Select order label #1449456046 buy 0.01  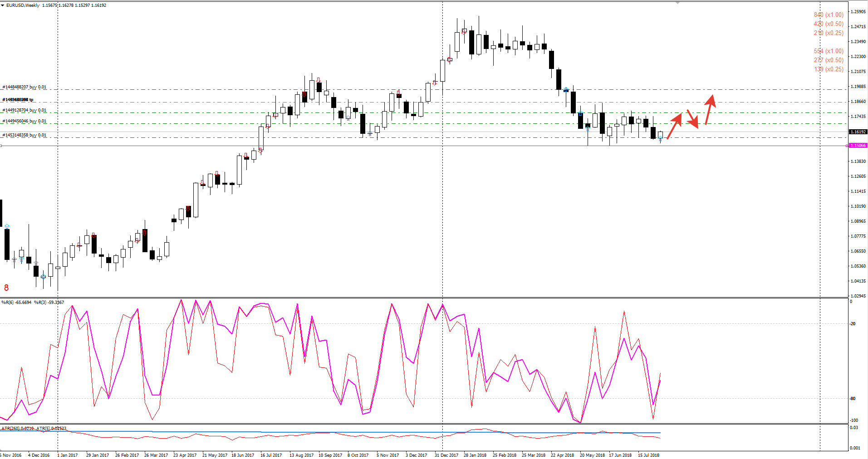pyautogui.click(x=25, y=121)
